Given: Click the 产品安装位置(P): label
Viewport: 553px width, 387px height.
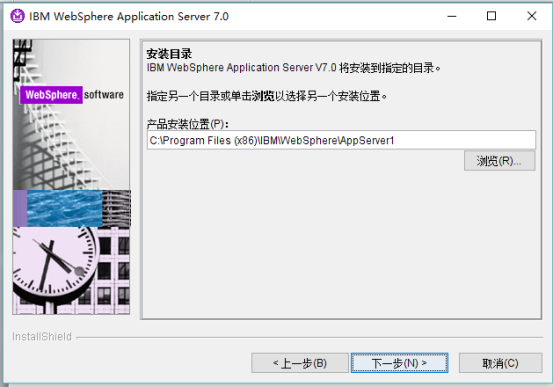Looking at the screenshot, I should click(188, 124).
